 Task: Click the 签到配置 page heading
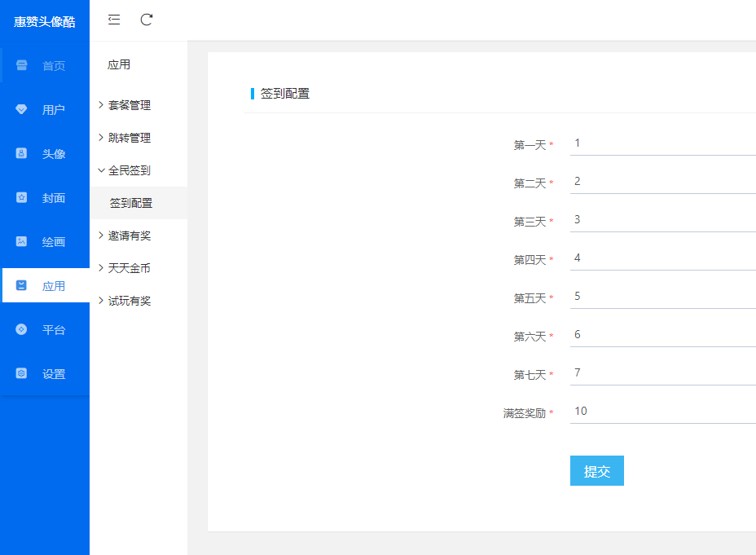tap(285, 94)
